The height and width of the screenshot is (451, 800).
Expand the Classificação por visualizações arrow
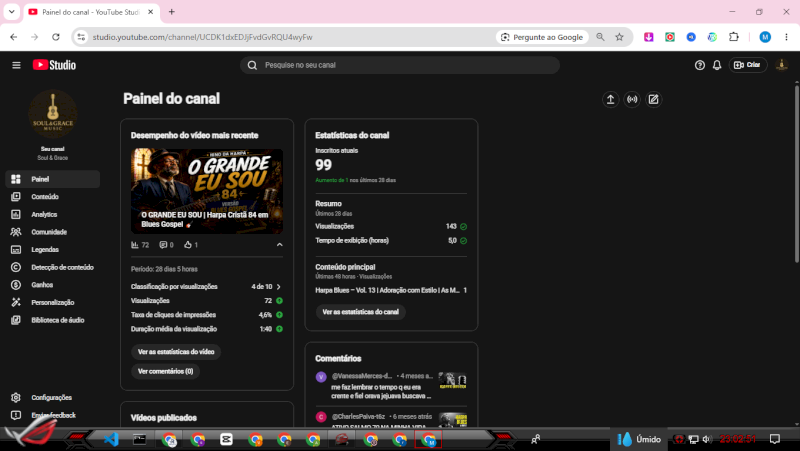[x=279, y=287]
